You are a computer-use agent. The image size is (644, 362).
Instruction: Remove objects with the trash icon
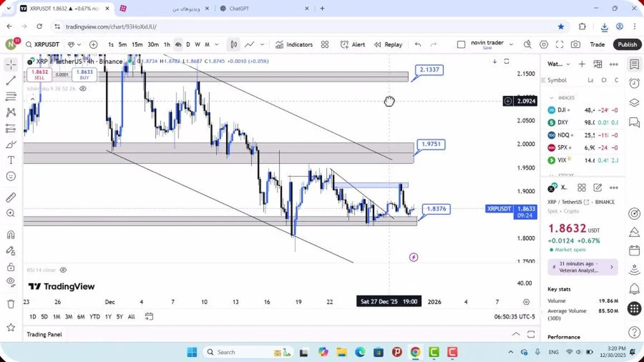coord(11,304)
